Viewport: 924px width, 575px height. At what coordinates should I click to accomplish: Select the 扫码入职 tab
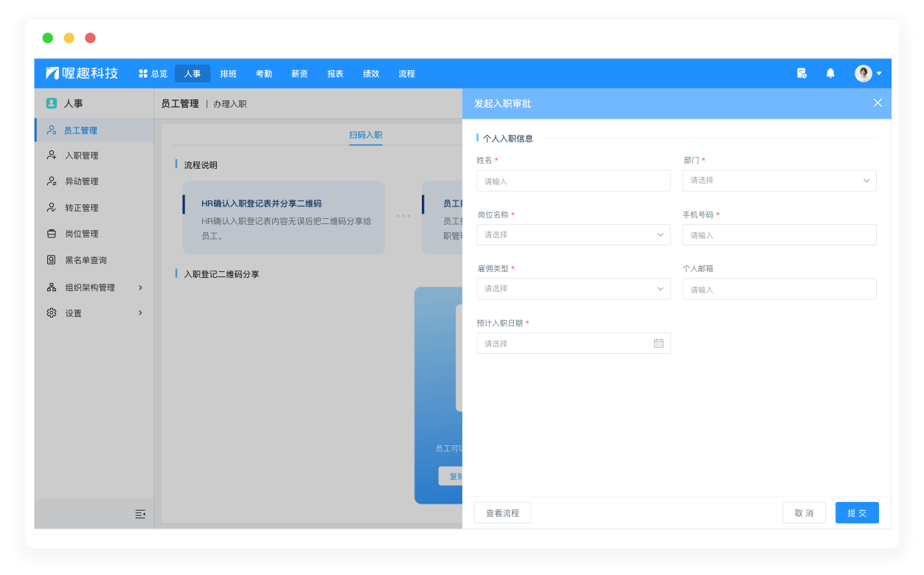[366, 135]
